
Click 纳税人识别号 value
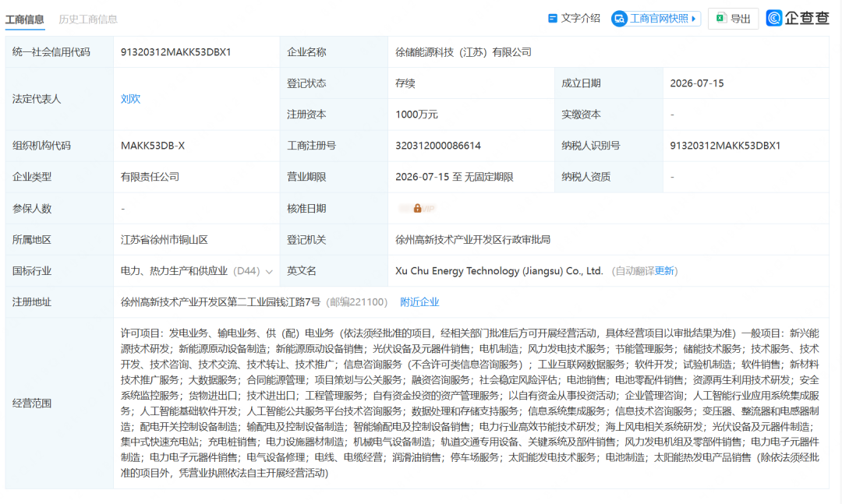725,146
